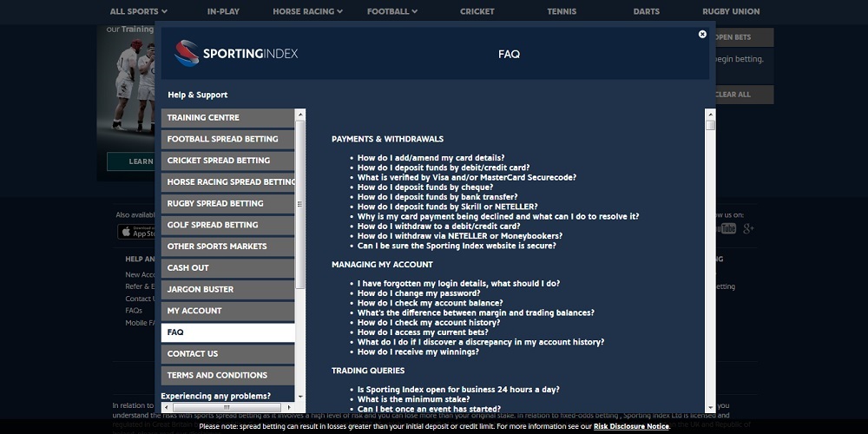Open Other Sports Markets section
868x434 pixels.
(x=228, y=247)
